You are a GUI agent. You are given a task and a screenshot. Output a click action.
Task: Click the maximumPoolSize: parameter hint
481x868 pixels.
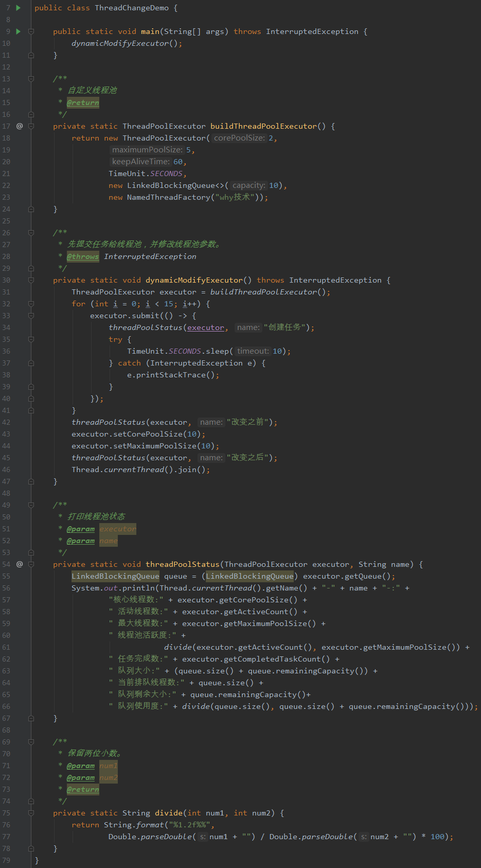(x=147, y=150)
